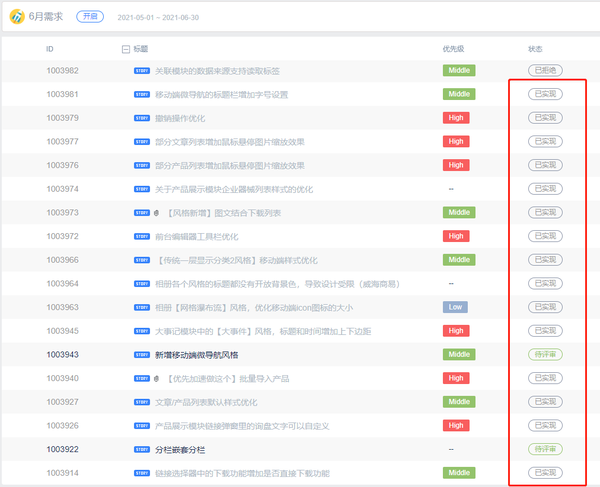Click the attachment icon on story 1003940

click(157, 378)
